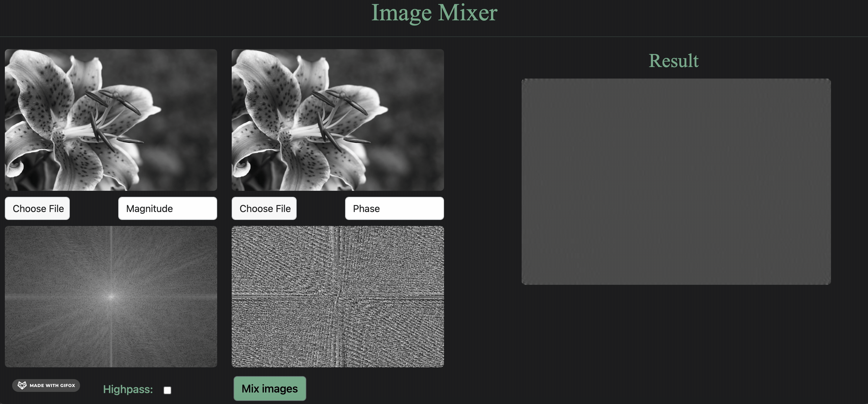Viewport: 868px width, 404px height.
Task: Click bright center point of magnitude spectrum
Action: pos(111,297)
